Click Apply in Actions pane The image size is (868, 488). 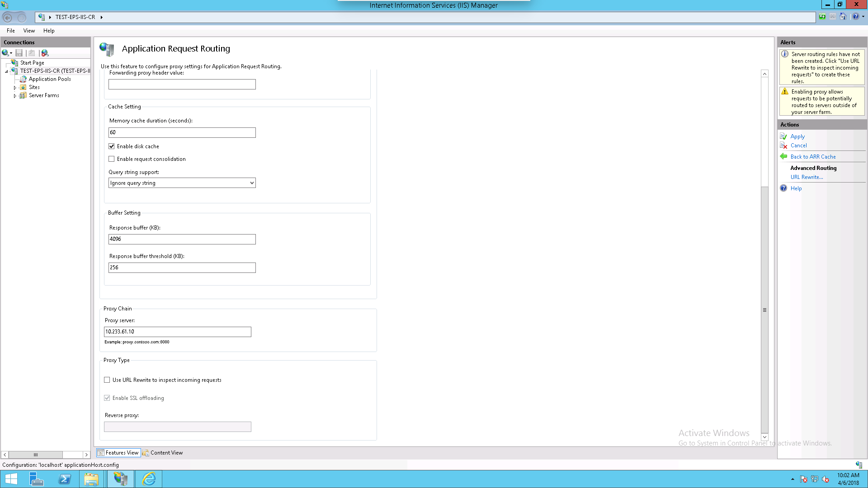pyautogui.click(x=797, y=136)
